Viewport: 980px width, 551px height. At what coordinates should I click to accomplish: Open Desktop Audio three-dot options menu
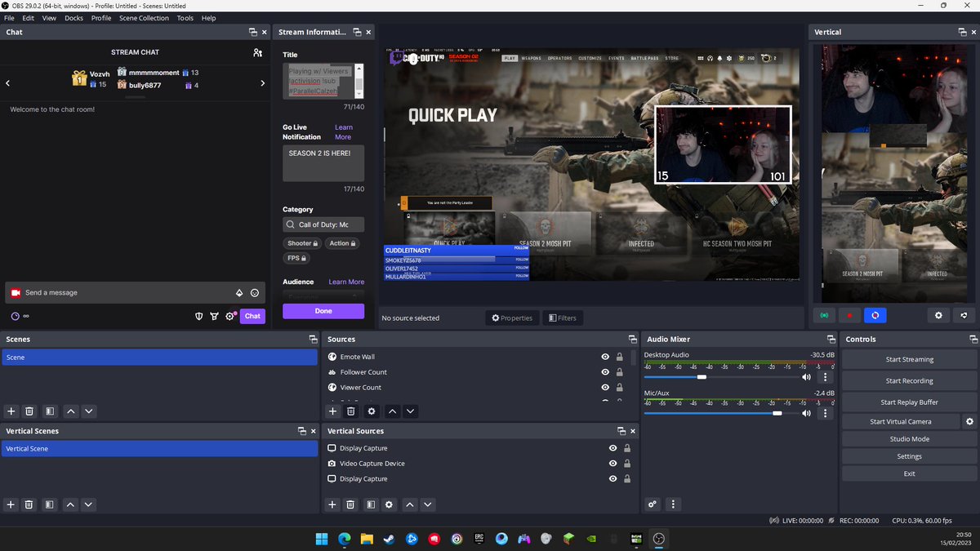point(825,377)
